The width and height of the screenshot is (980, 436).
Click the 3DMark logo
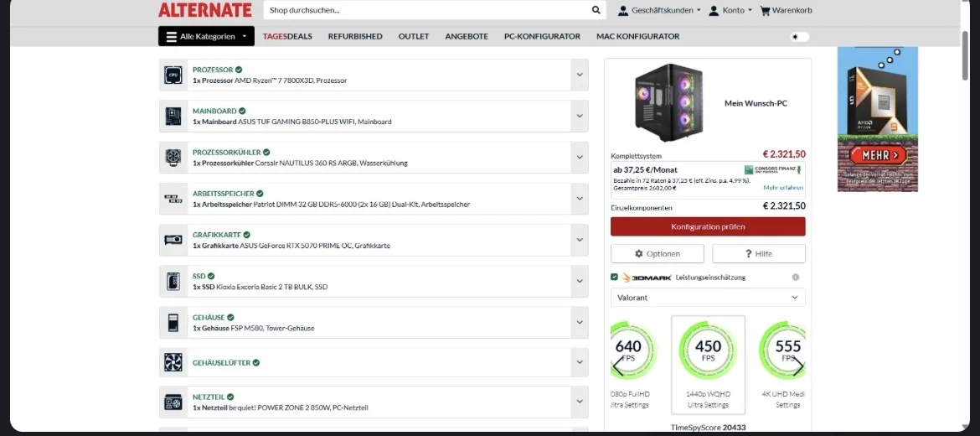pos(647,278)
